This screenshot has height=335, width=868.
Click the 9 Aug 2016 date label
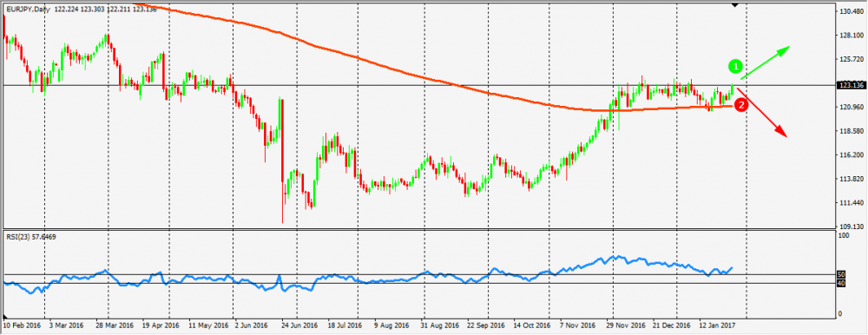392,325
